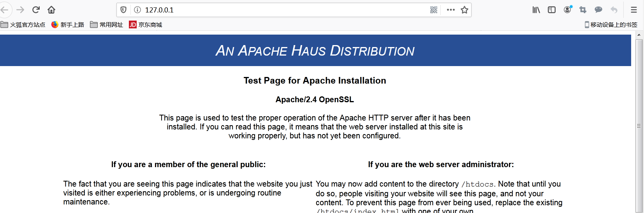Open 移动设备上的书签 mobile bookmarks
Viewport: 644px width, 213px height.
tap(611, 24)
